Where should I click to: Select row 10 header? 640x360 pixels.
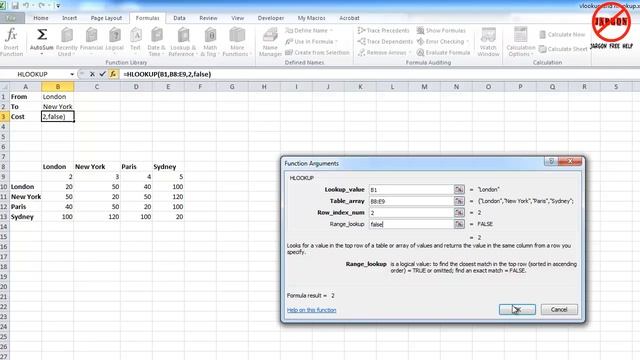pyautogui.click(x=4, y=187)
